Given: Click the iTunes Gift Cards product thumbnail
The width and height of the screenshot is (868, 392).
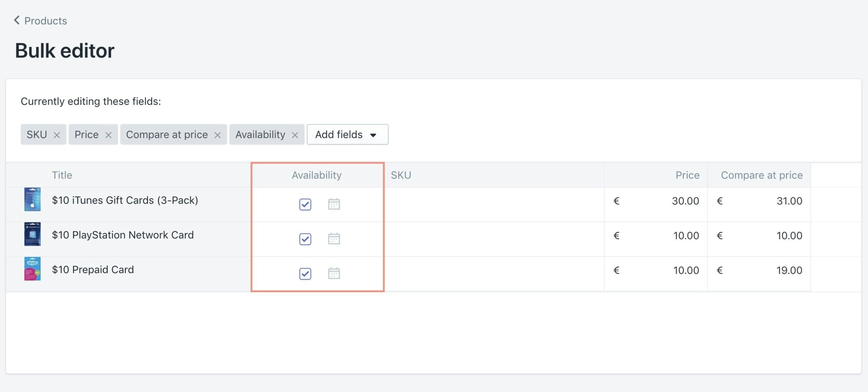Looking at the screenshot, I should coord(32,200).
